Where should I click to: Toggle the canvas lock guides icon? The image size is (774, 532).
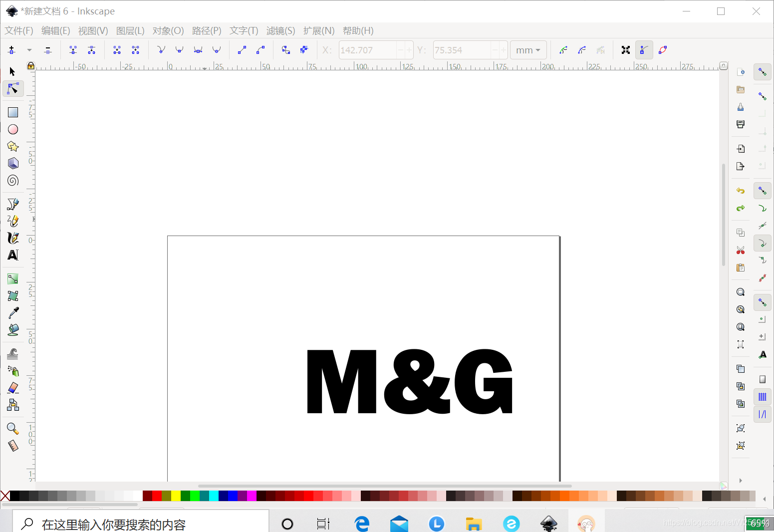point(31,66)
